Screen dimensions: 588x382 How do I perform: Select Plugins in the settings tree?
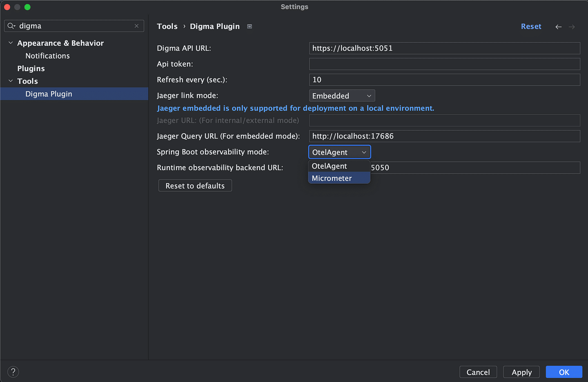tap(31, 69)
